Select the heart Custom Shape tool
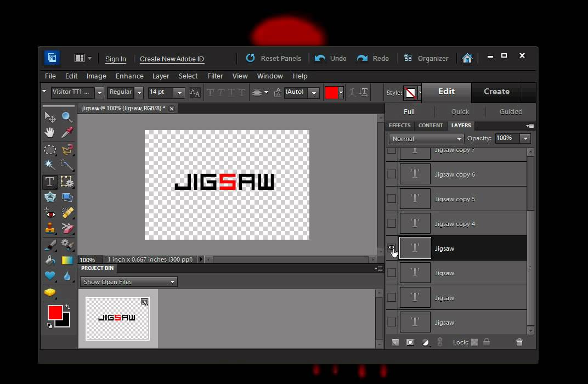This screenshot has width=588, height=384. [x=50, y=276]
